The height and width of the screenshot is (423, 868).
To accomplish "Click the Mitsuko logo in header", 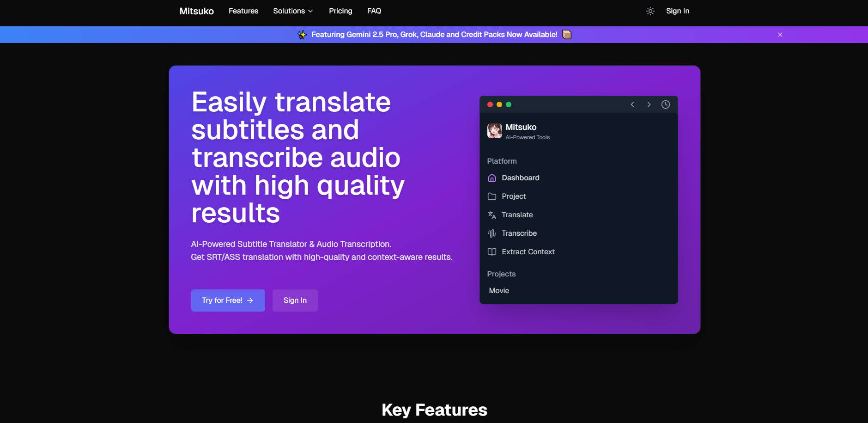I will click(196, 11).
